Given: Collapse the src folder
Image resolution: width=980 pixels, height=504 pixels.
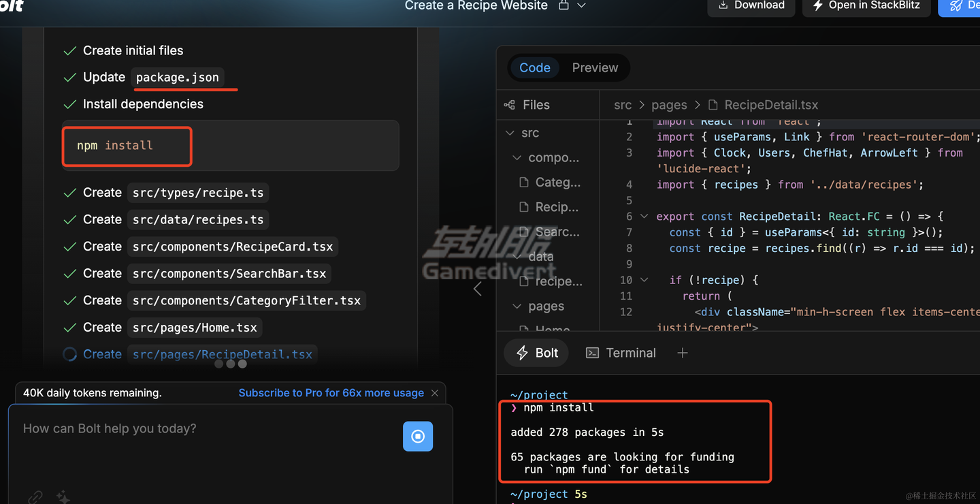Looking at the screenshot, I should point(510,133).
